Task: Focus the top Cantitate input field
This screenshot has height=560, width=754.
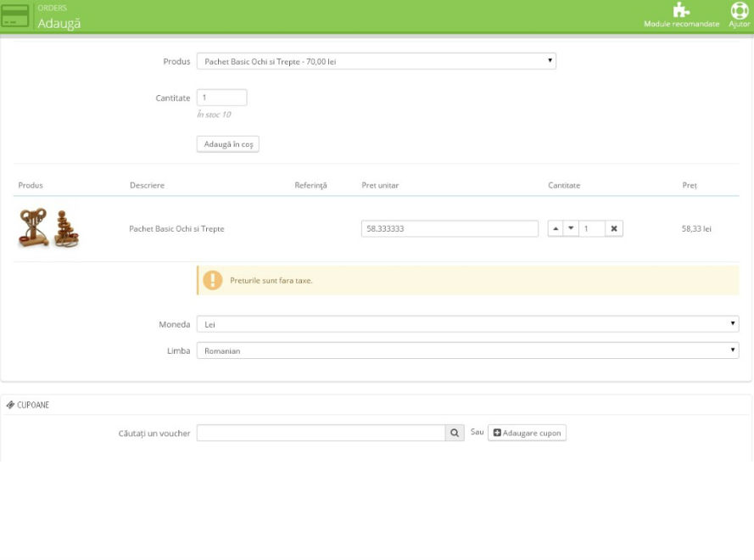Action: (221, 98)
